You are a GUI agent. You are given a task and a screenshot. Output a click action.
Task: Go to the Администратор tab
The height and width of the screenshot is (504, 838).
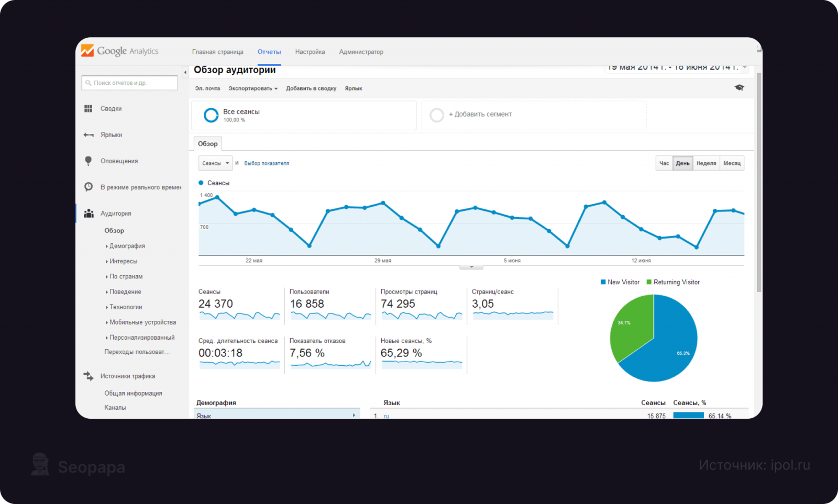[361, 52]
